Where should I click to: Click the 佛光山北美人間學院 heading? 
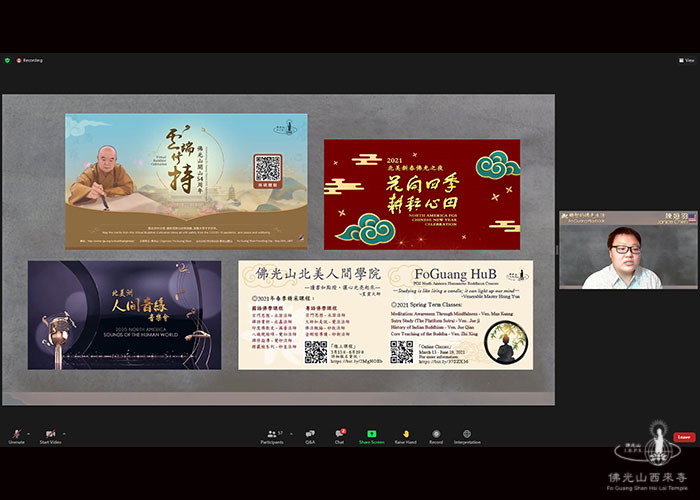tap(318, 274)
